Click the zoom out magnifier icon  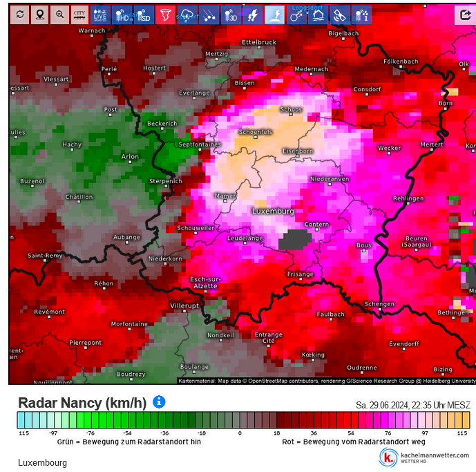tap(60, 15)
